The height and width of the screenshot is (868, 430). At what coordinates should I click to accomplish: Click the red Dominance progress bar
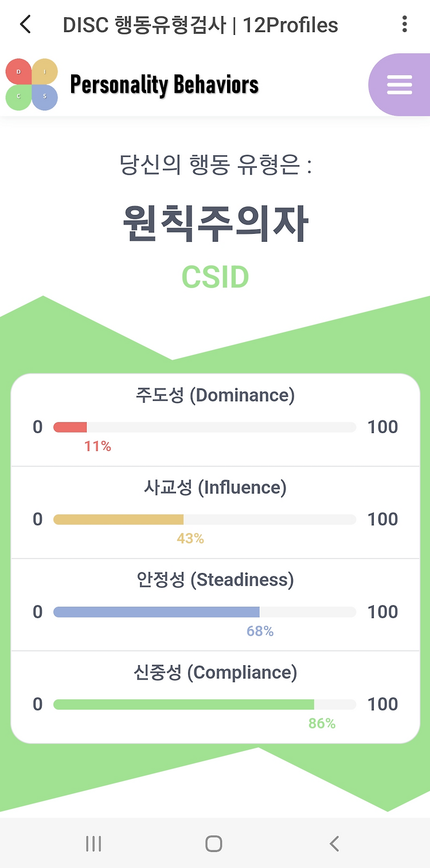205,427
